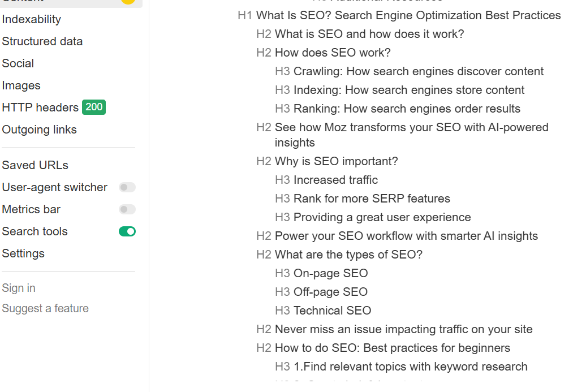Viewport: 586px width, 392px height.
Task: Show the HTTP headers section
Action: click(x=40, y=107)
